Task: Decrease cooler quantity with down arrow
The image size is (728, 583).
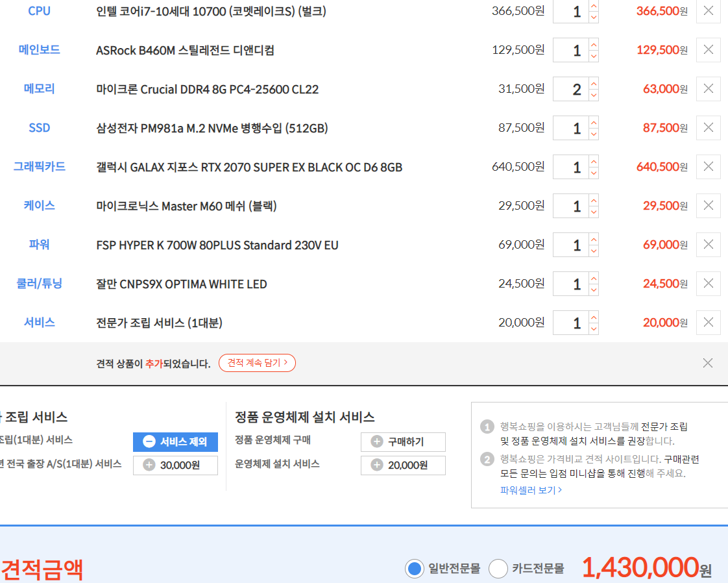Action: click(x=593, y=290)
